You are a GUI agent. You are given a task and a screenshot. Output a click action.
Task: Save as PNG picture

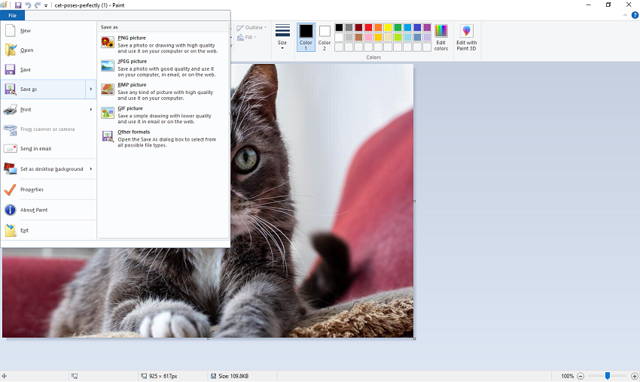coord(163,44)
